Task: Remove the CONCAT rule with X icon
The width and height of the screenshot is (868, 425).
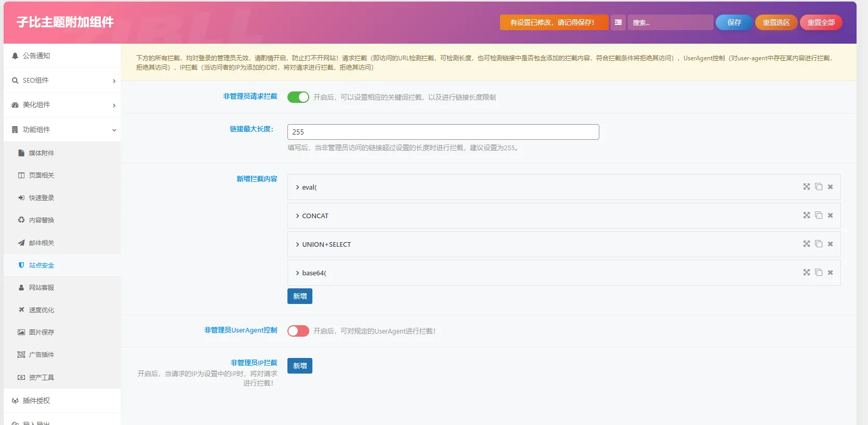Action: 830,216
